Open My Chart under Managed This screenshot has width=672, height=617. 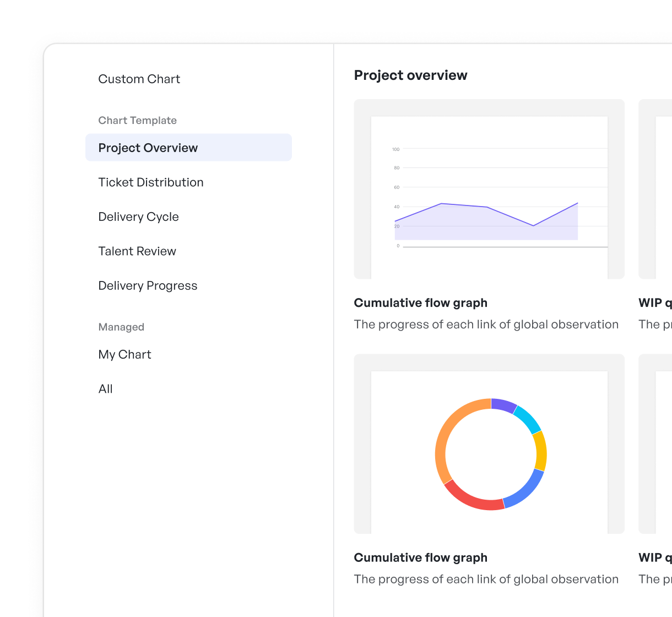(124, 354)
